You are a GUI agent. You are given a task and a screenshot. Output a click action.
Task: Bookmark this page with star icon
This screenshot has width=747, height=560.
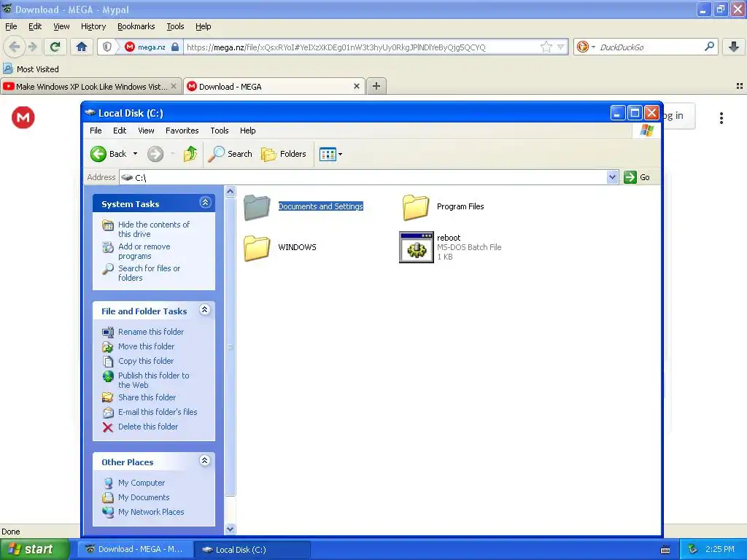point(546,47)
